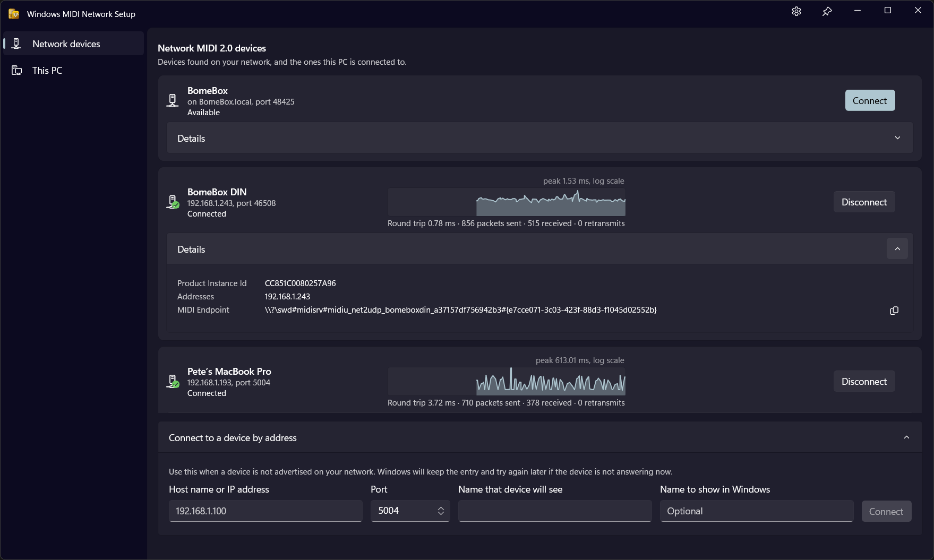Viewport: 934px width, 560px height.
Task: Click the This PC sidebar icon
Action: point(16,70)
